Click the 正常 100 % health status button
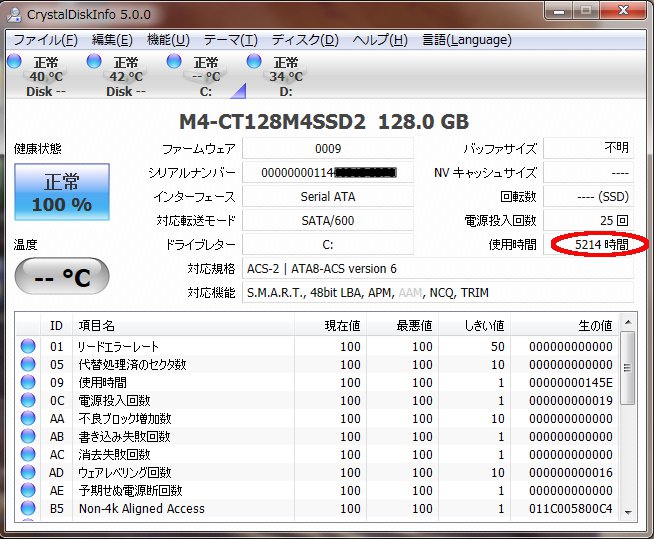Image resolution: width=654 pixels, height=540 pixels. pyautogui.click(x=62, y=192)
